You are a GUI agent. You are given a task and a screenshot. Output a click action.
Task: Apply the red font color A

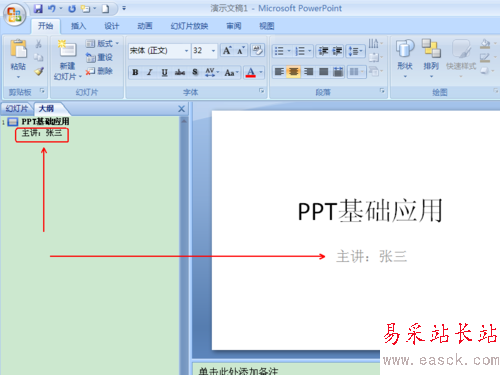point(251,72)
